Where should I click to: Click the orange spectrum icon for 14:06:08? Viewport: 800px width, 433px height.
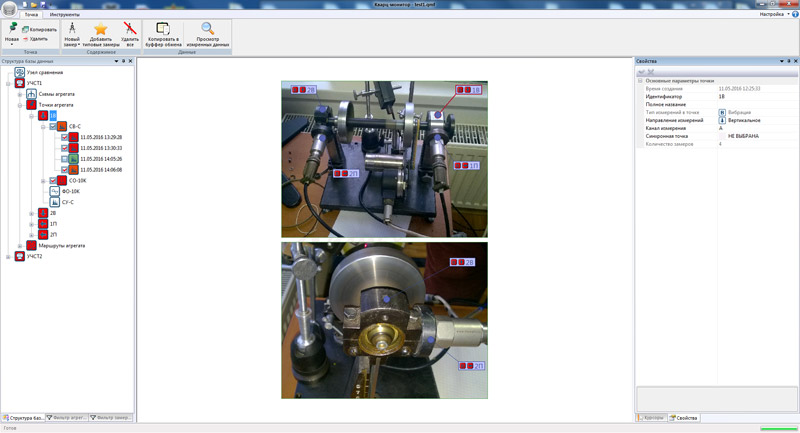[73, 169]
